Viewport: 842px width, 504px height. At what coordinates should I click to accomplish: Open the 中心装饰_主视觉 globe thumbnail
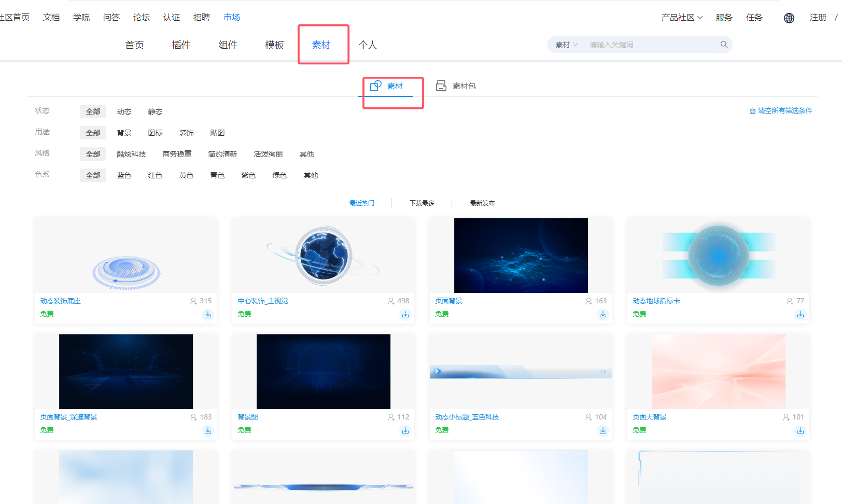[324, 256]
